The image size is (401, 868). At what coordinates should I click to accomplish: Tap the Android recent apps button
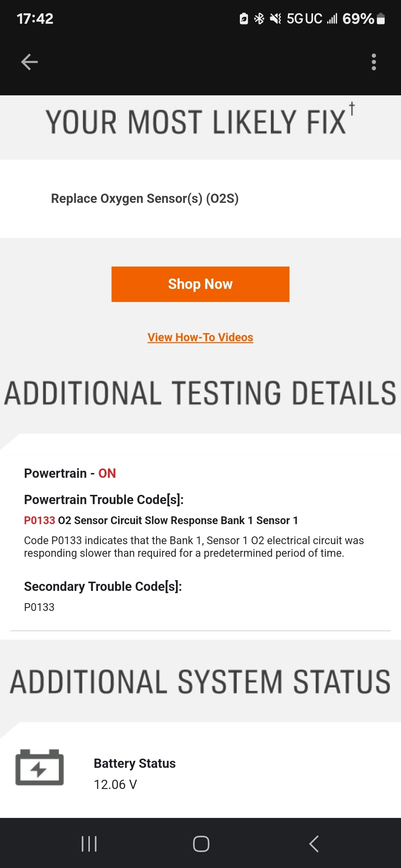[x=89, y=844]
